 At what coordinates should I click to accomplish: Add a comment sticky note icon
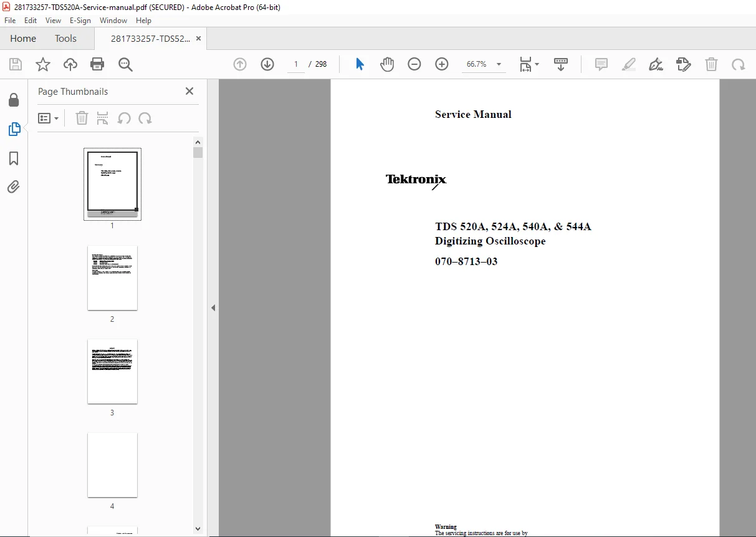[x=601, y=64]
